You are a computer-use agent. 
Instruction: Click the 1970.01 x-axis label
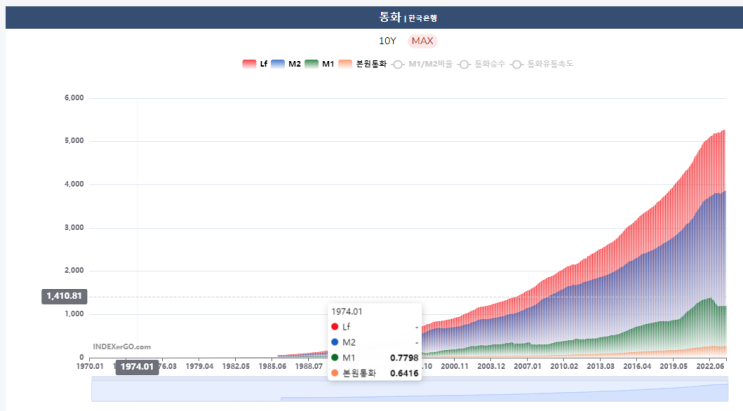(x=90, y=366)
